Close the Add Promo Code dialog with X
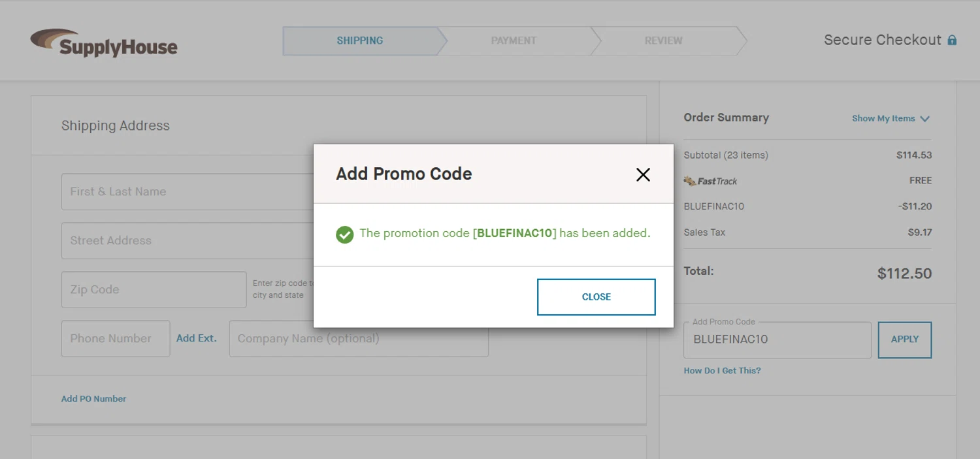Viewport: 980px width, 459px height. point(643,174)
